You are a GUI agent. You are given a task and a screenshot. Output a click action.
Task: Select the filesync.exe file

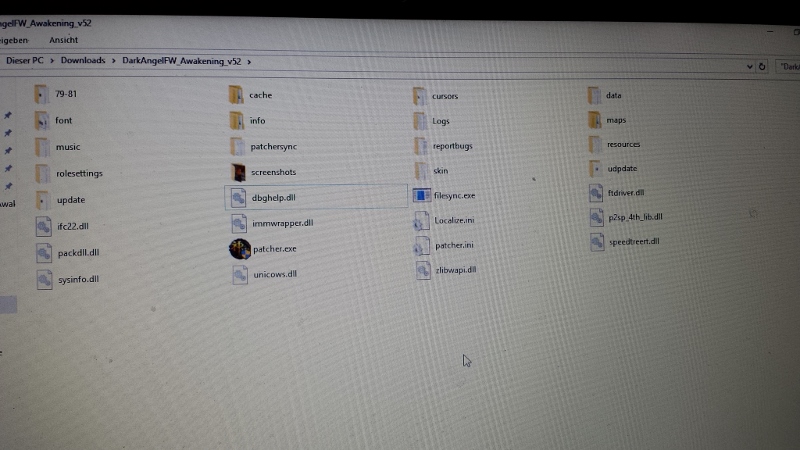click(453, 196)
